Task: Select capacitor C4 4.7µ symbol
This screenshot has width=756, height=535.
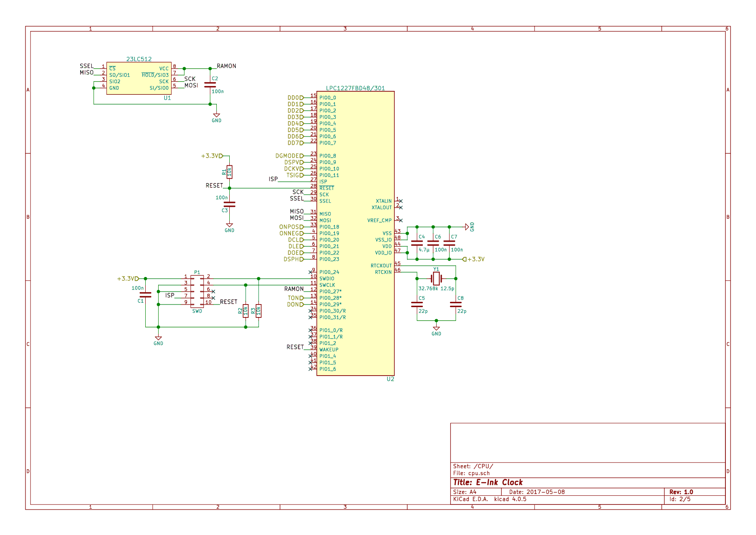Action: tap(417, 243)
